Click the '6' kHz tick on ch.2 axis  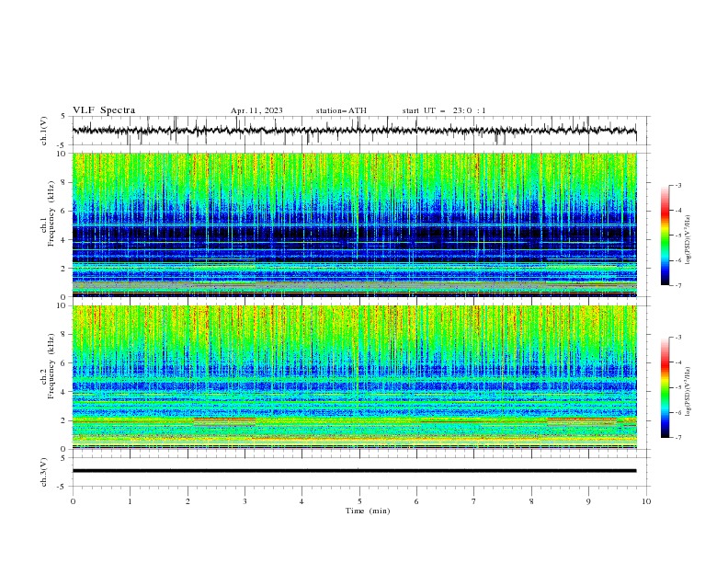coord(64,362)
